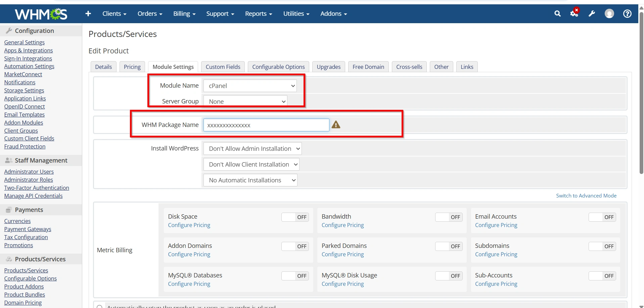Click Configure Pricing under Parked Domains
644x308 pixels.
pos(342,254)
